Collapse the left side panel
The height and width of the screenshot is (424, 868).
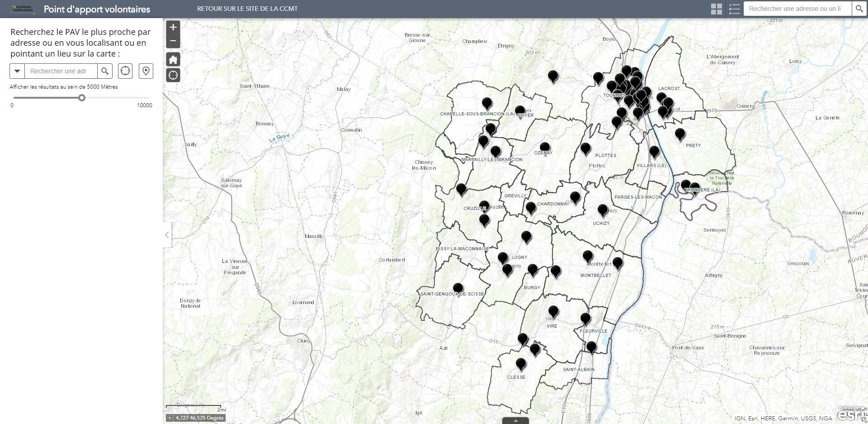coord(167,235)
